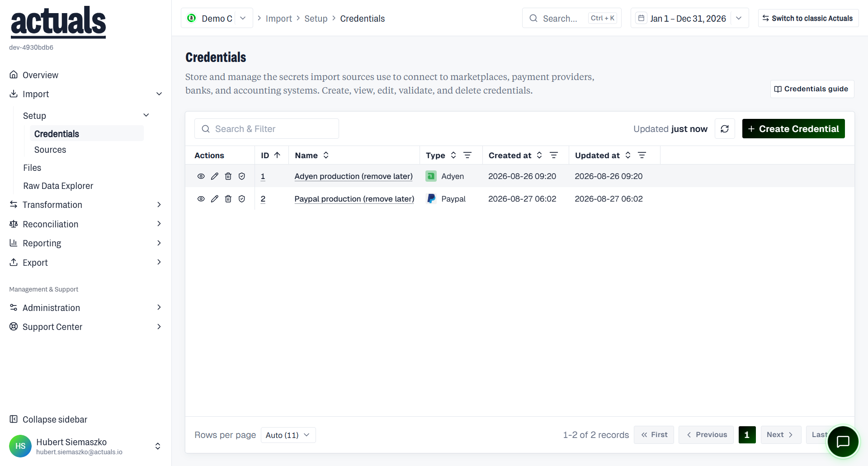Switch to classic Actuals
The image size is (868, 466).
point(808,18)
